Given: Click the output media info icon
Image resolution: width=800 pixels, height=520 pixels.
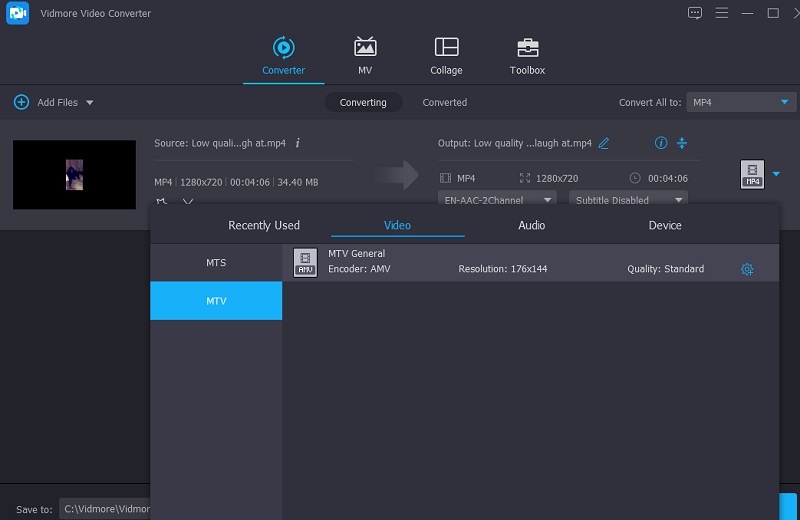Looking at the screenshot, I should 660,143.
